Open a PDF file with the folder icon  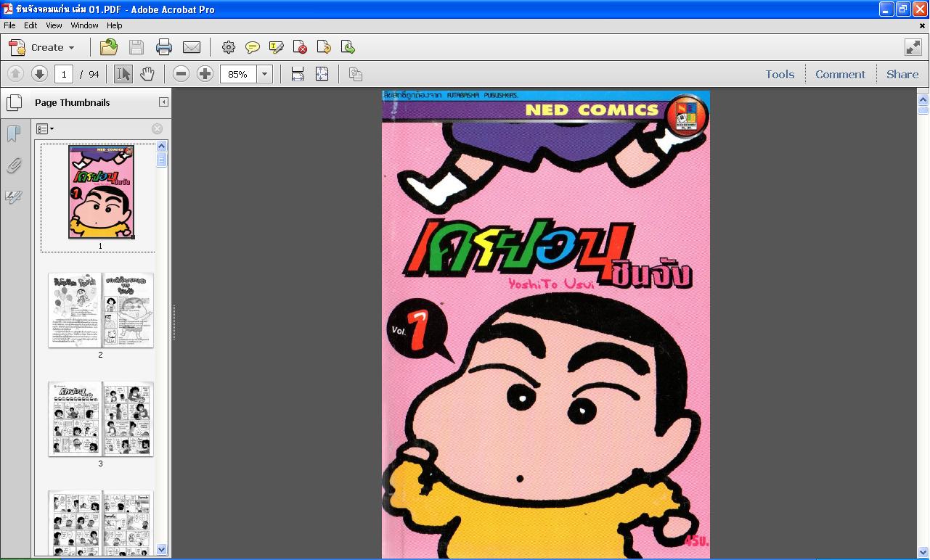coord(109,47)
